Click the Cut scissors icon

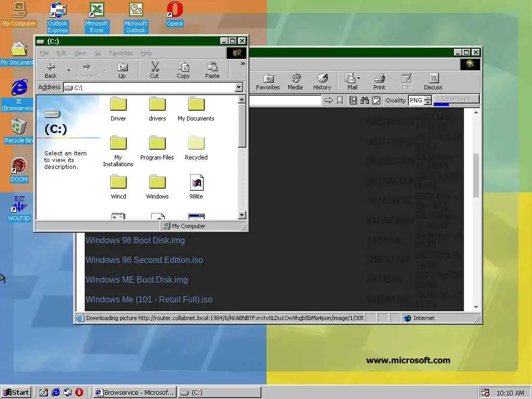point(154,71)
